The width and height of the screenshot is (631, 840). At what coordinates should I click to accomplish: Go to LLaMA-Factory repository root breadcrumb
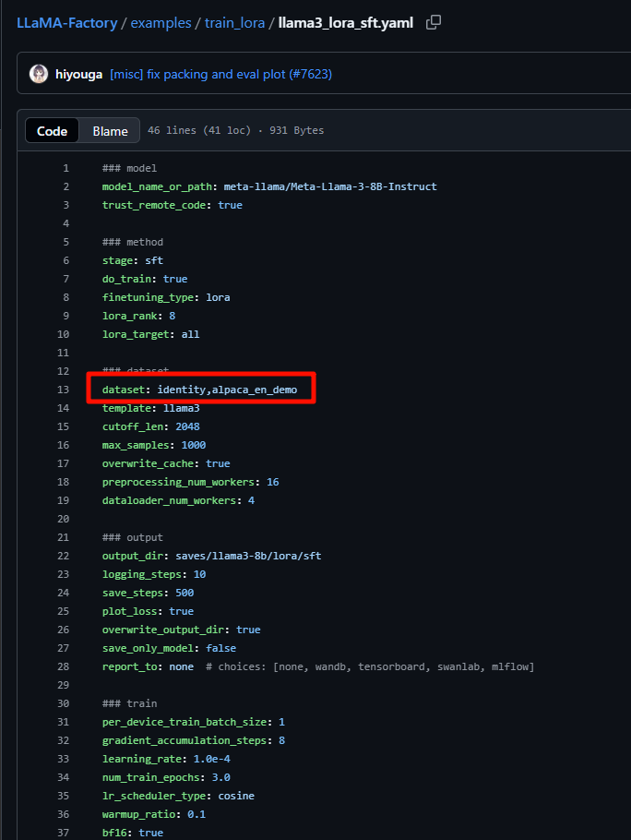coord(66,22)
